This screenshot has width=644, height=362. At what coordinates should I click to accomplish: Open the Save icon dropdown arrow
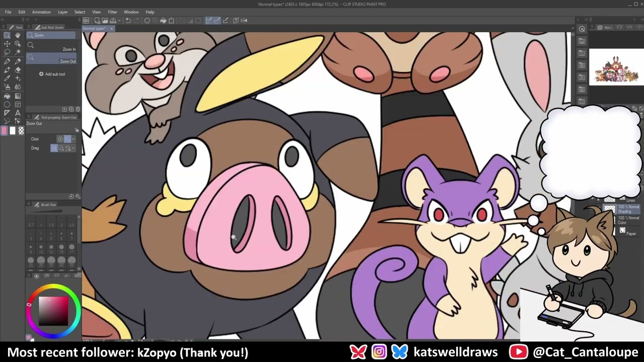(x=118, y=21)
